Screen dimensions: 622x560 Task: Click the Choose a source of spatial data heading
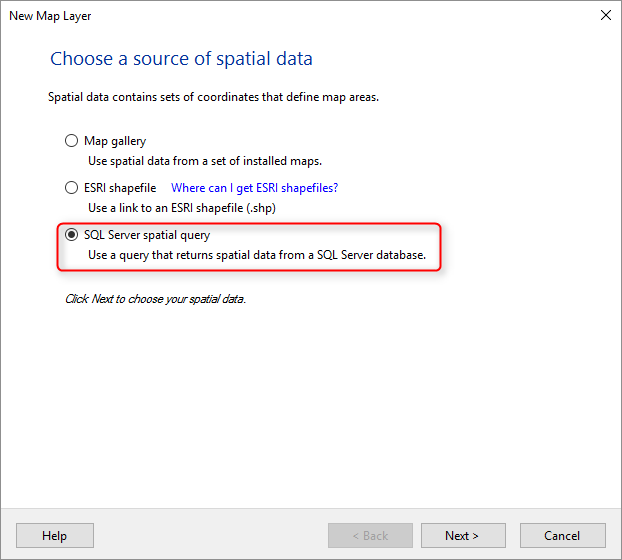tap(181, 59)
